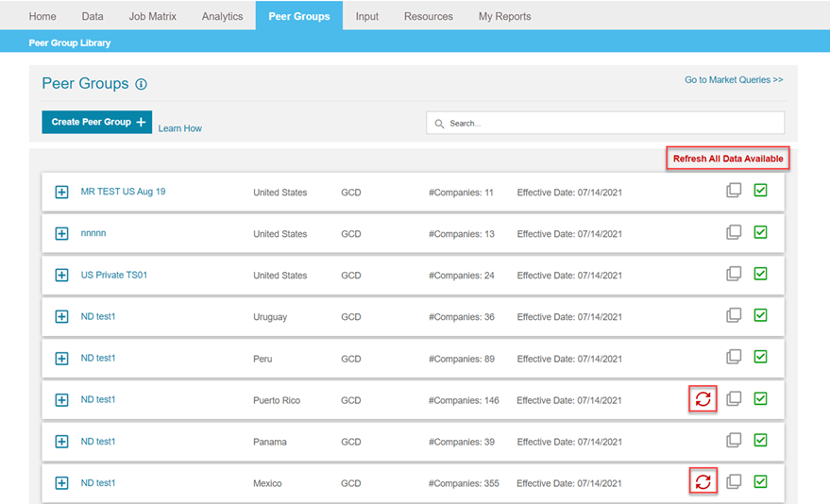Toggle checkbox for nnnnn row

[761, 232]
